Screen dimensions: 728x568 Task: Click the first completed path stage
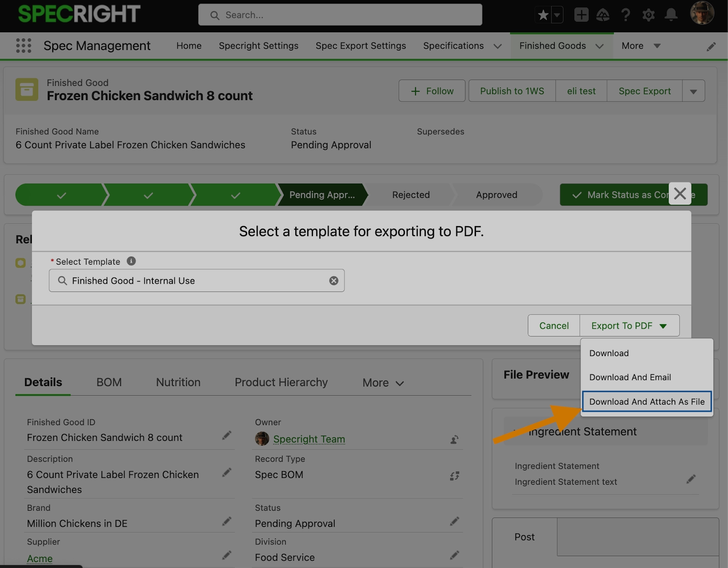(61, 195)
